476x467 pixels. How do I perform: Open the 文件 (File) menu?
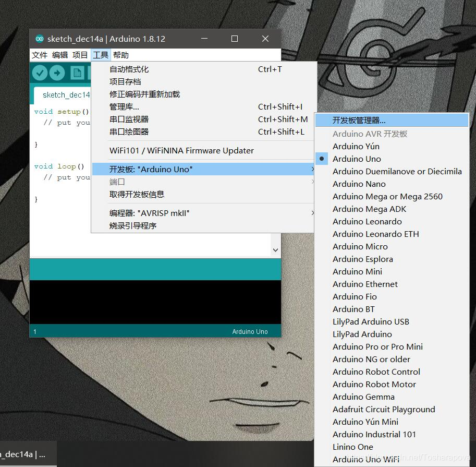coord(39,54)
